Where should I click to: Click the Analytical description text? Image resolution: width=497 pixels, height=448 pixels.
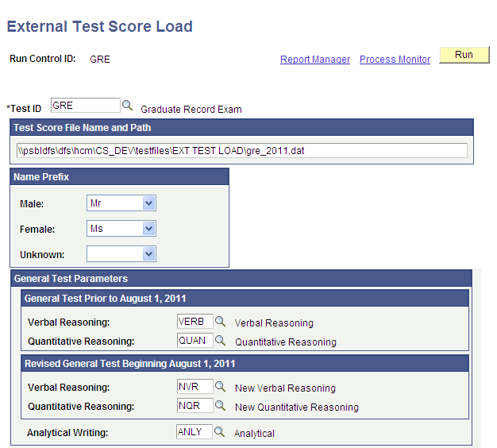click(x=254, y=434)
